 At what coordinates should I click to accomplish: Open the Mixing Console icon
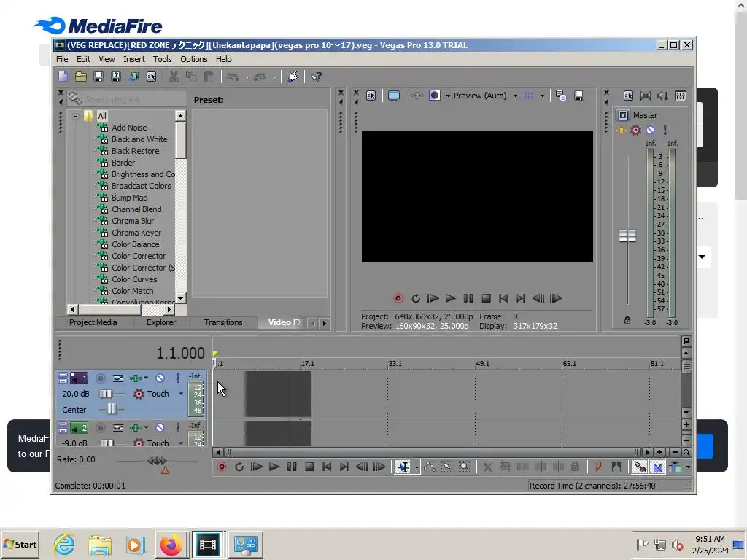pyautogui.click(x=681, y=96)
